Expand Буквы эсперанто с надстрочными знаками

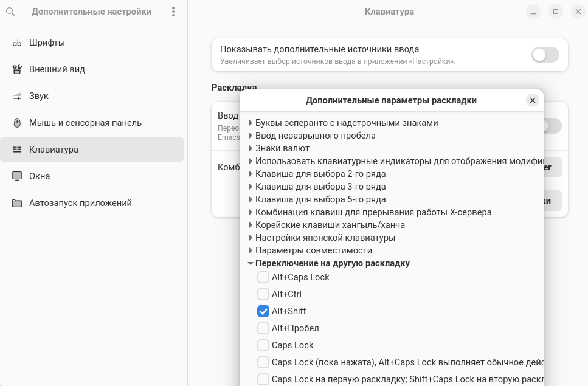tap(251, 123)
